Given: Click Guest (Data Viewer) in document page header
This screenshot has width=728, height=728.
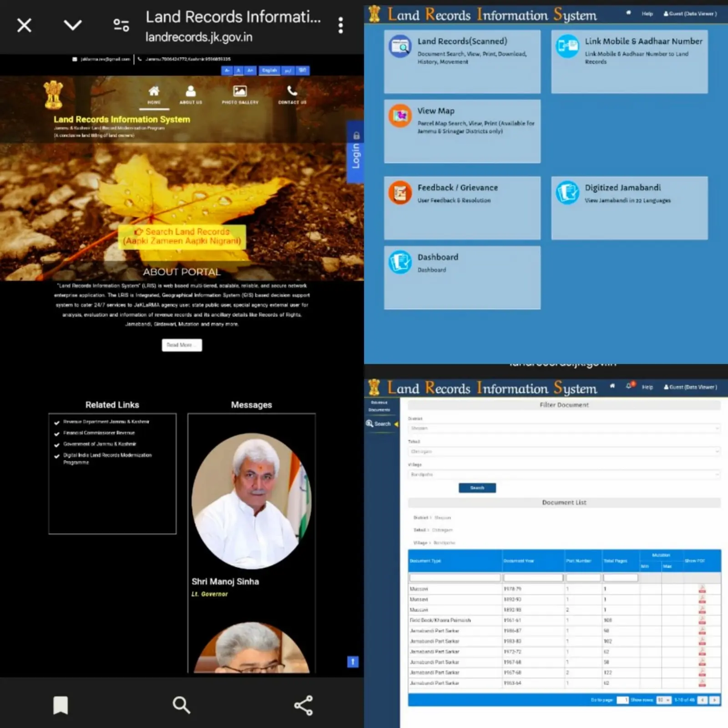Looking at the screenshot, I should tap(690, 387).
